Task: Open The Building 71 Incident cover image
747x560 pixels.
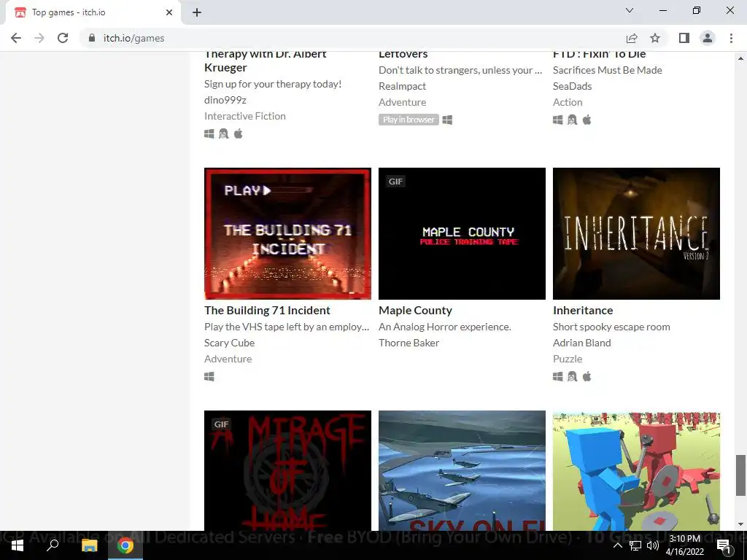Action: click(287, 233)
